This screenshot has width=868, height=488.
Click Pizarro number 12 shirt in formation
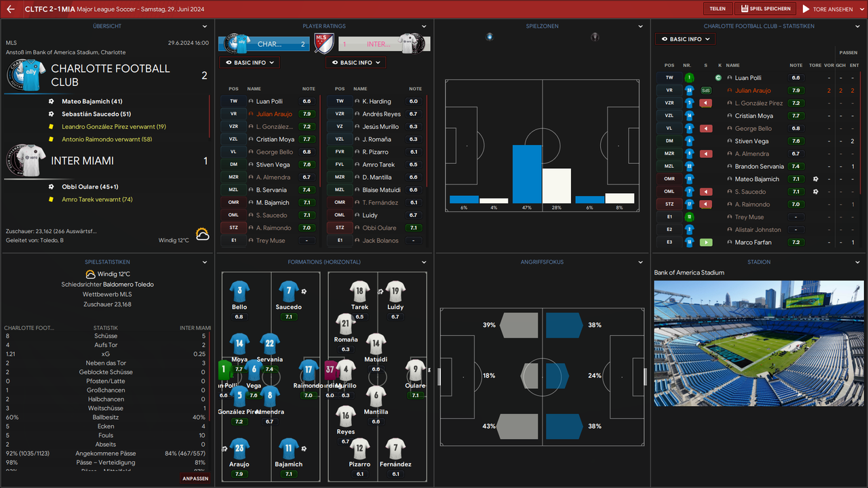tap(359, 449)
